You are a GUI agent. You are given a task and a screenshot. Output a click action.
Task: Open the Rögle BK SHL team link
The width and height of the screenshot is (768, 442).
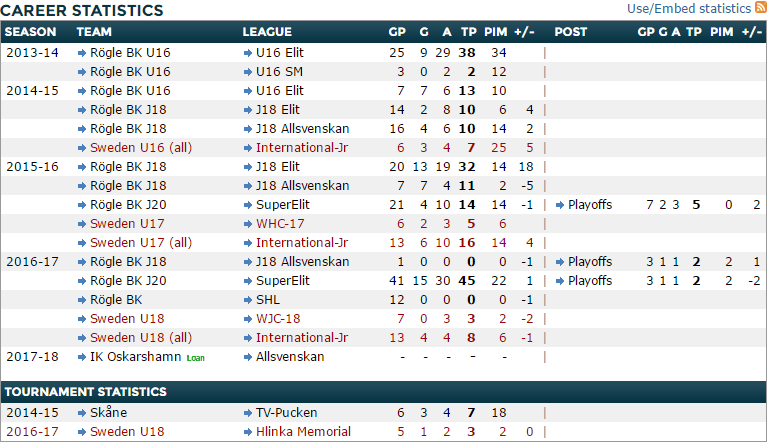click(116, 300)
